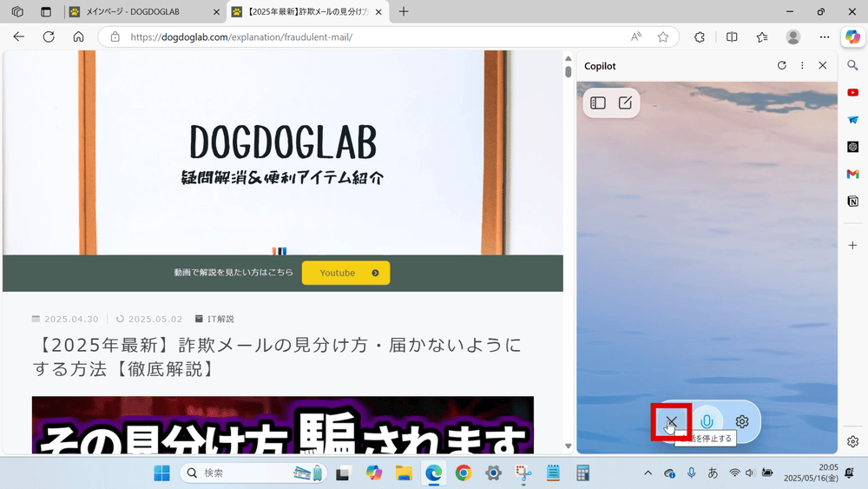Show hidden system tray icons

click(648, 472)
